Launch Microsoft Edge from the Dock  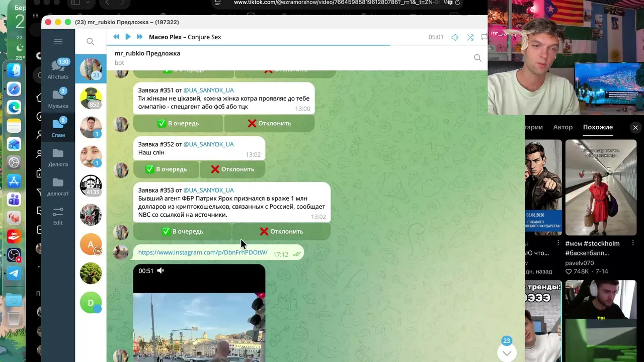tap(14, 107)
